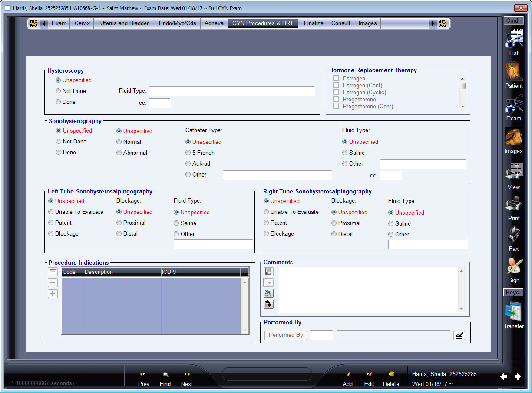Select Right Tube Blockage Distal option
The width and height of the screenshot is (532, 393).
(x=334, y=234)
